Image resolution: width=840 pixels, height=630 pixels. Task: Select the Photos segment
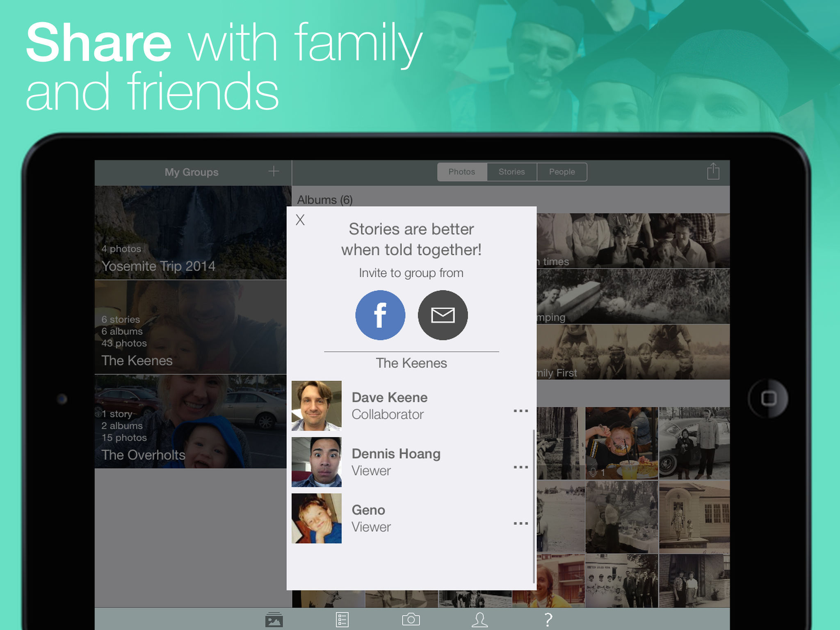pos(462,172)
